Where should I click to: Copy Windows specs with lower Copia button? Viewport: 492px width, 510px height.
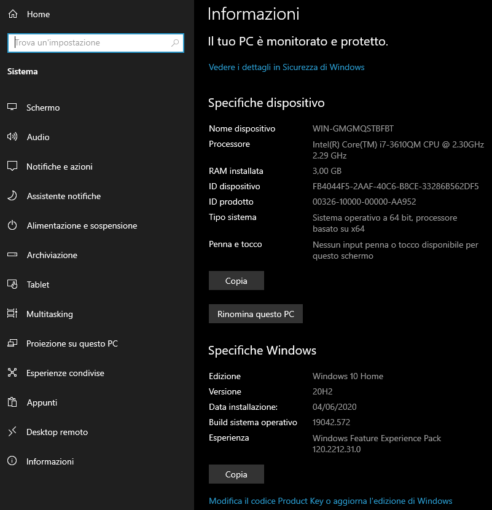(x=236, y=474)
